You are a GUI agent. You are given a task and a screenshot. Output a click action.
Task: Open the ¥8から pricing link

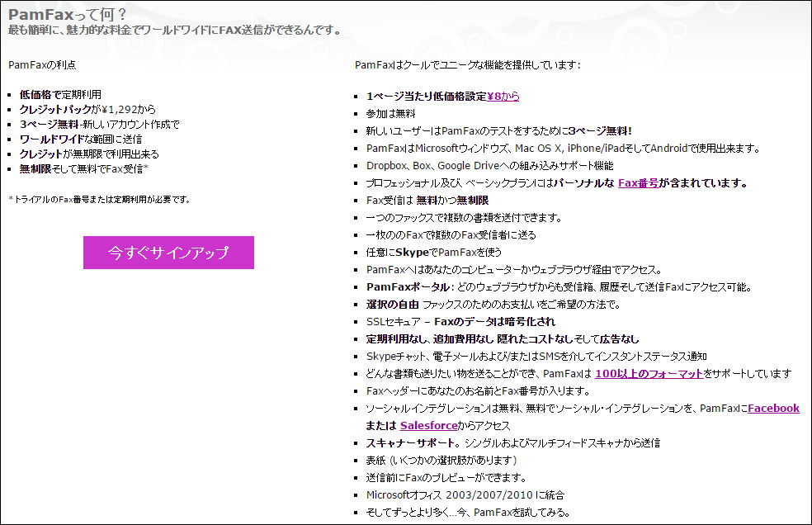point(503,97)
